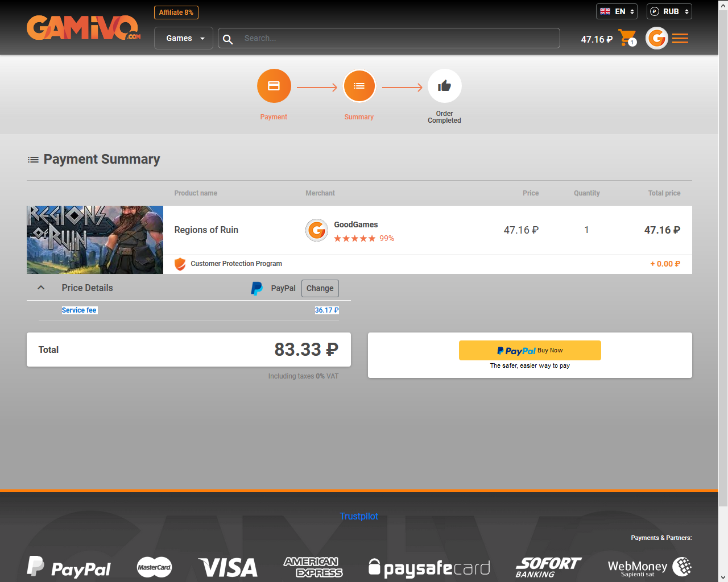Open the Regions of Ruin product name
The image size is (728, 582).
pyautogui.click(x=206, y=230)
